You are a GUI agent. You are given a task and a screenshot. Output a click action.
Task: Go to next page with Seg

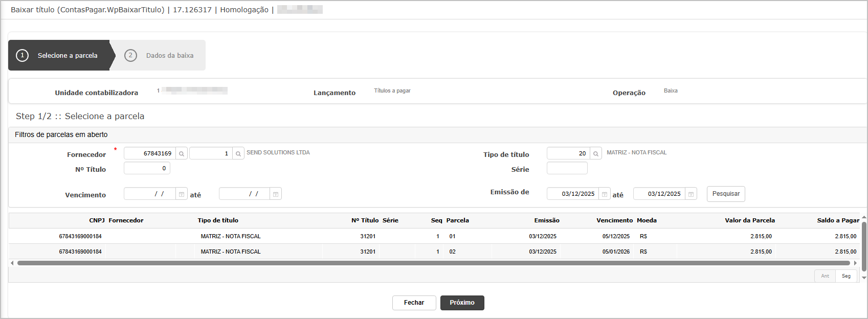click(x=846, y=276)
